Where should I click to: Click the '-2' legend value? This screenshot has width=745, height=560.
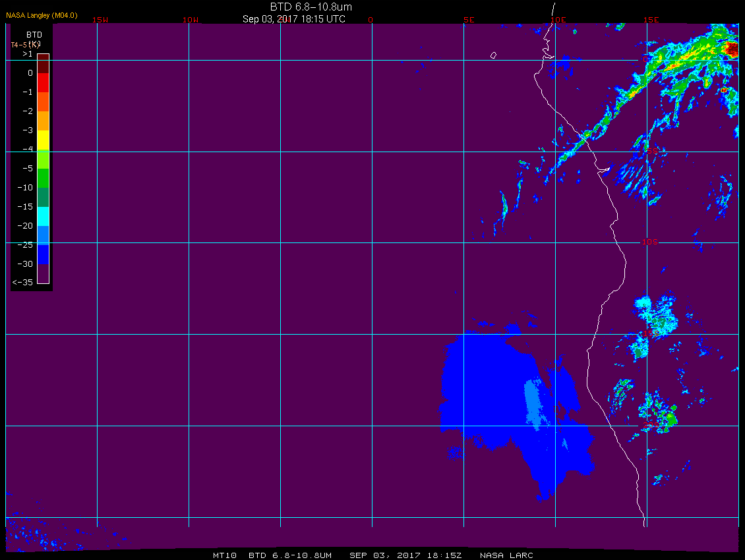pos(28,111)
